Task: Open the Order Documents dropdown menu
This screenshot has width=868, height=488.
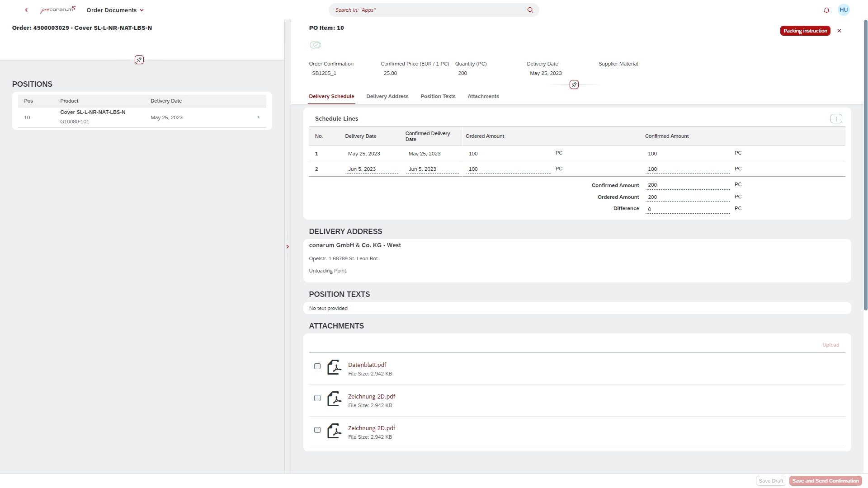Action: [115, 10]
